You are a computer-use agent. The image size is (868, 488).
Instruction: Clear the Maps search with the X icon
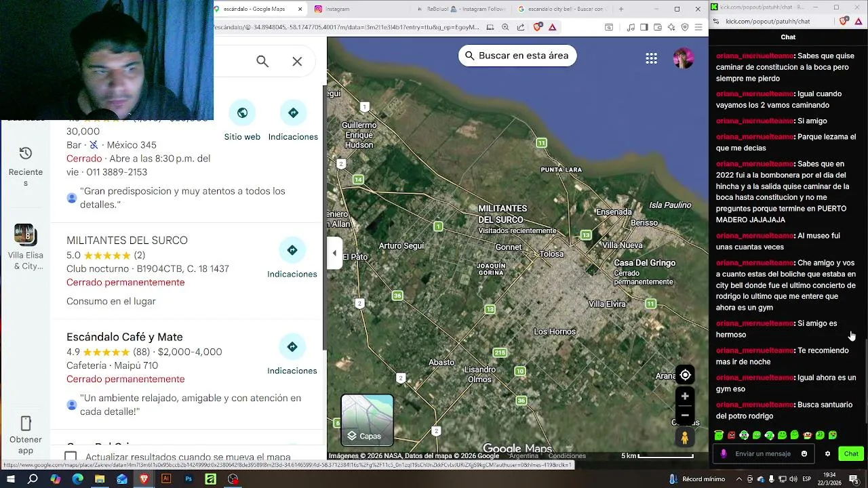pyautogui.click(x=297, y=62)
